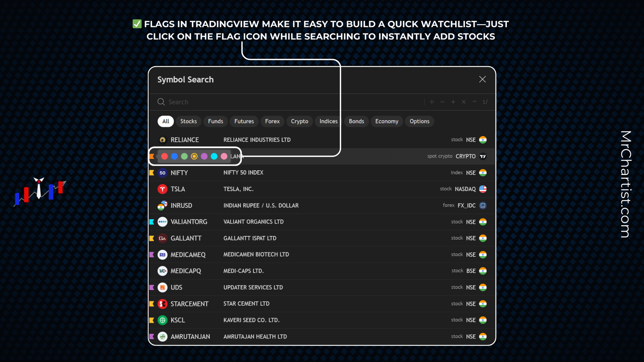
Task: Select the All filter tab
Action: [x=166, y=121]
